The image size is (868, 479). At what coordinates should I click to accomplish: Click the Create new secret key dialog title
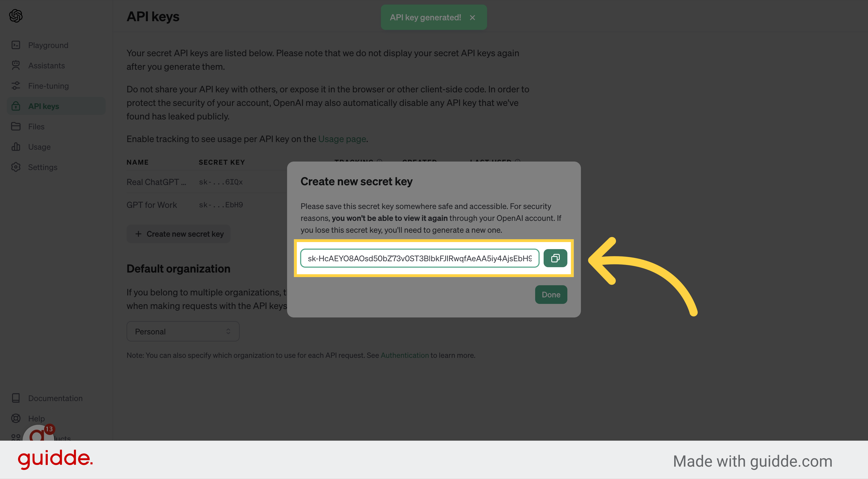coord(357,182)
